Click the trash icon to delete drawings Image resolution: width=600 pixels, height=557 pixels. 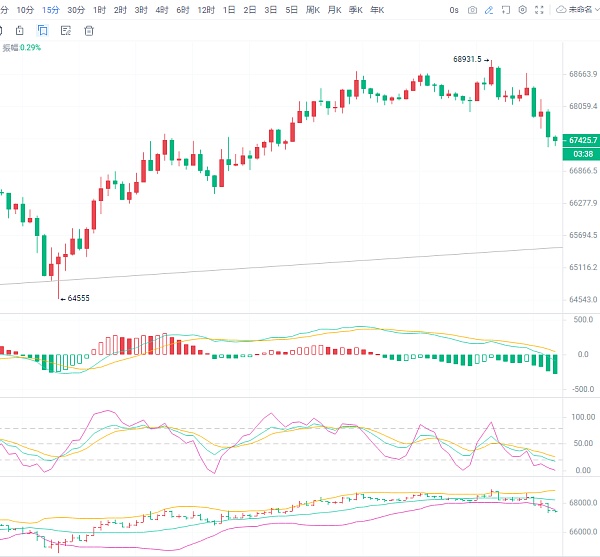pos(89,30)
